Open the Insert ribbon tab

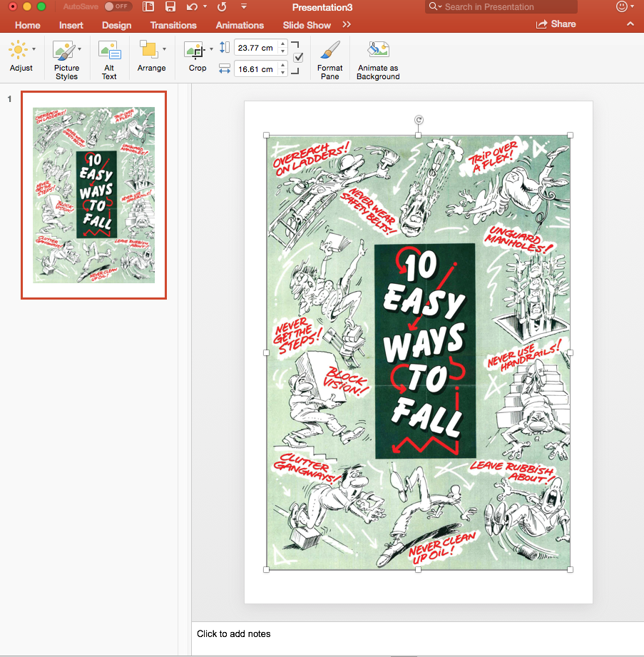coord(71,25)
